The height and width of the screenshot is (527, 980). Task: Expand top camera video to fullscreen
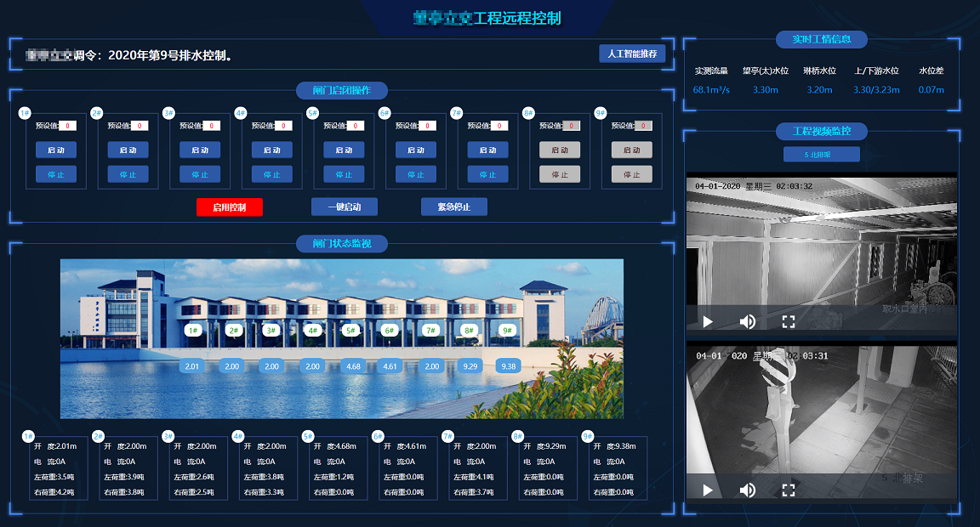click(x=789, y=321)
